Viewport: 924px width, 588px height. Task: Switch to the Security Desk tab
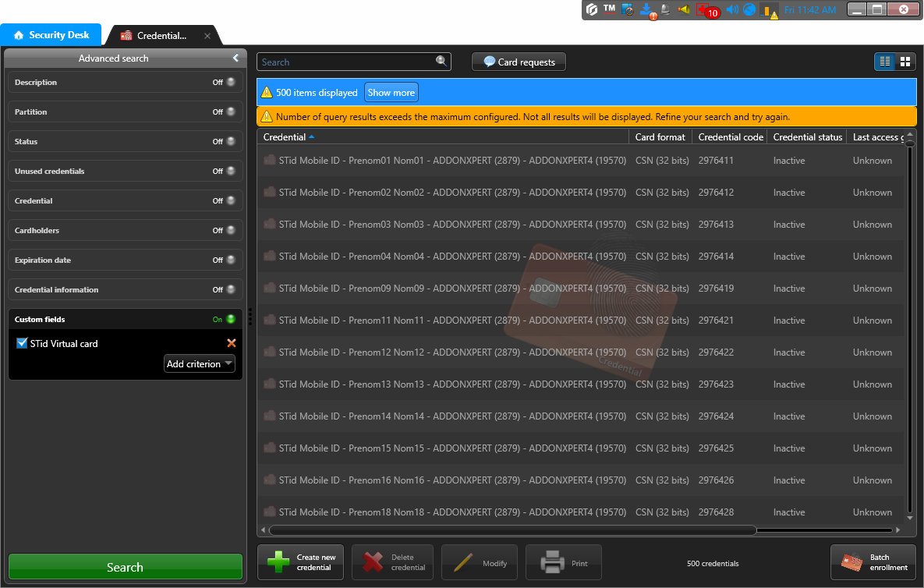tap(51, 35)
